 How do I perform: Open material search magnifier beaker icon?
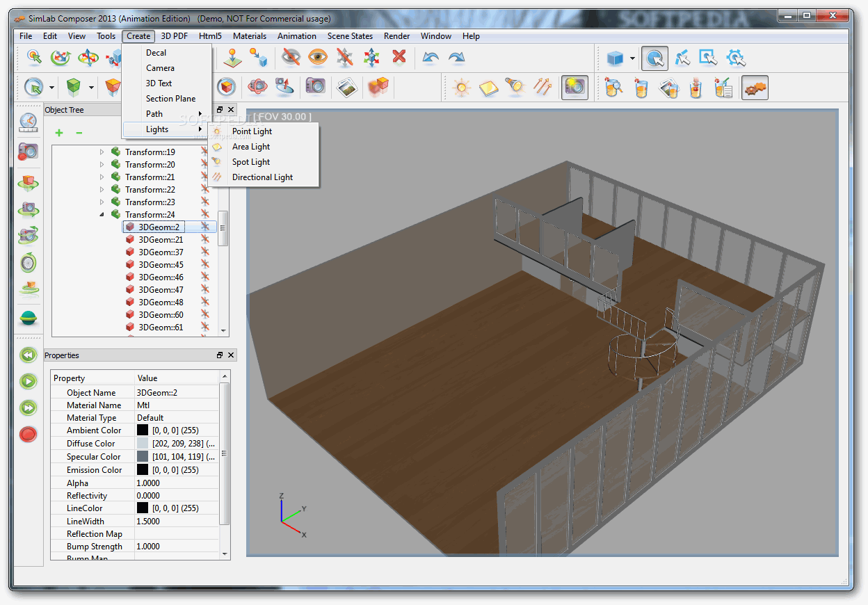tap(613, 88)
